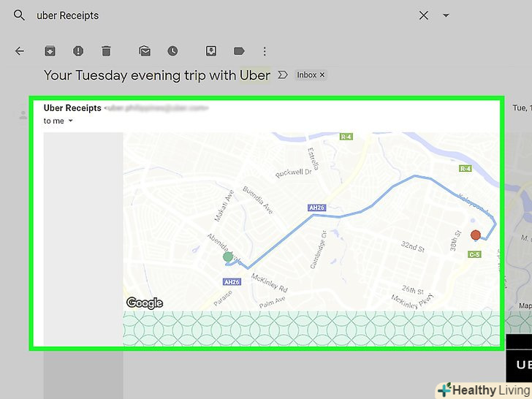Mark the email as unread
This screenshot has width=532, height=399.
point(145,51)
